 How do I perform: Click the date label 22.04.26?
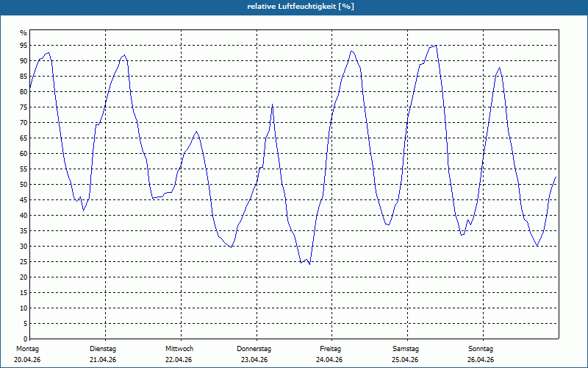[x=179, y=360]
